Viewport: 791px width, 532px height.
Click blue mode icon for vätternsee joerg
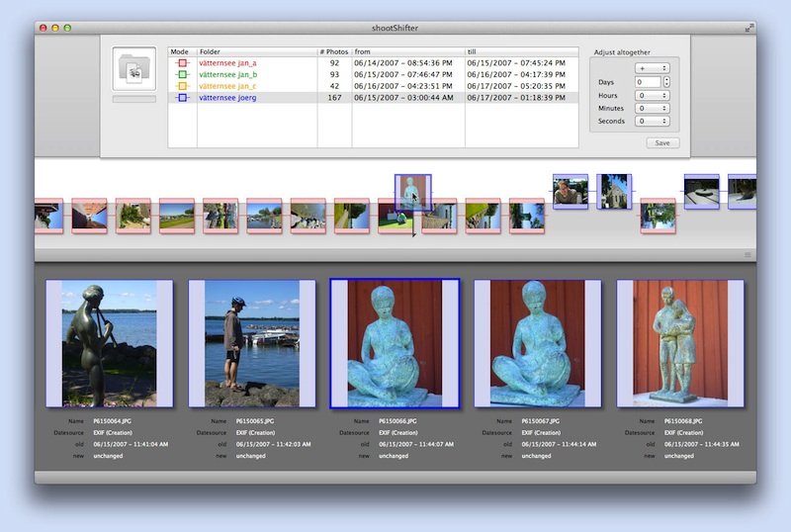point(182,98)
